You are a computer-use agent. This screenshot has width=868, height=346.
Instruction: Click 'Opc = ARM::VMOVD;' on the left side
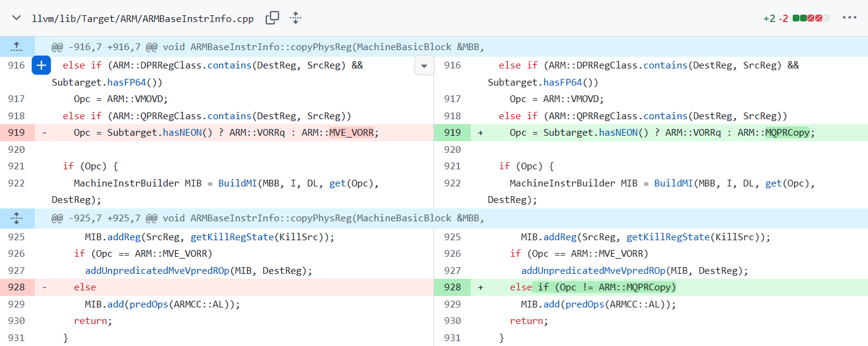tap(121, 99)
